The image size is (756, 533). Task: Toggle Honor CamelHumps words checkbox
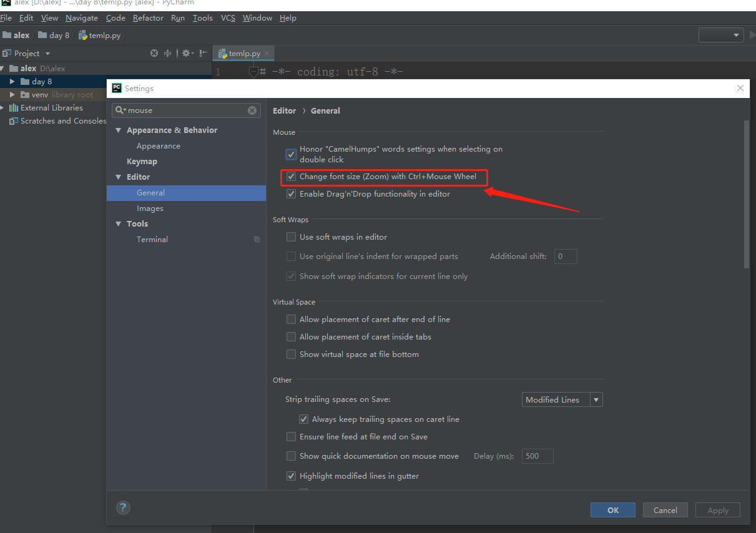click(291, 154)
